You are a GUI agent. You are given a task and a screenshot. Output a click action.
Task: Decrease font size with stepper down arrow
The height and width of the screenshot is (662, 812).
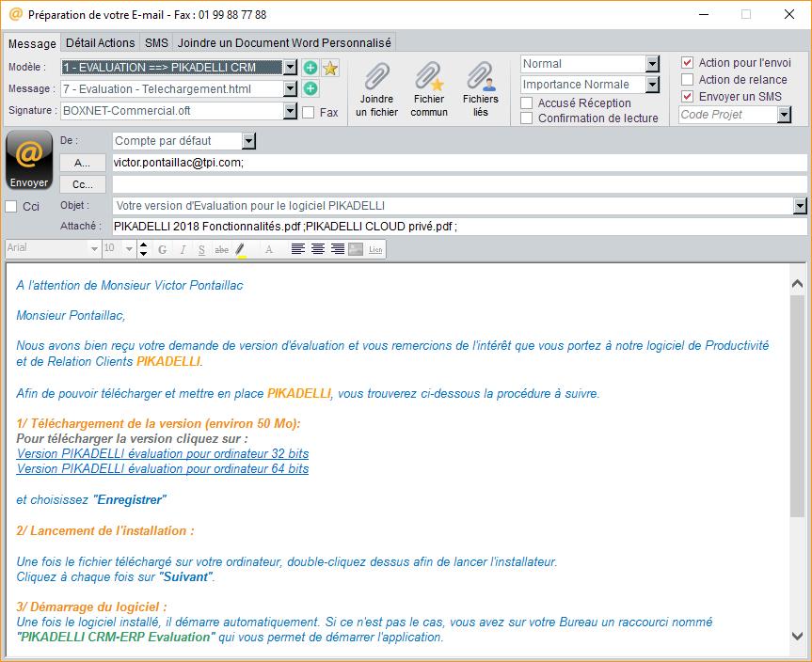click(143, 253)
